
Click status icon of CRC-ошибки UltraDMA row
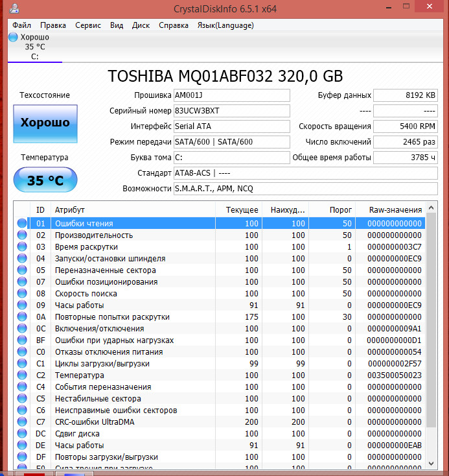pyautogui.click(x=22, y=422)
